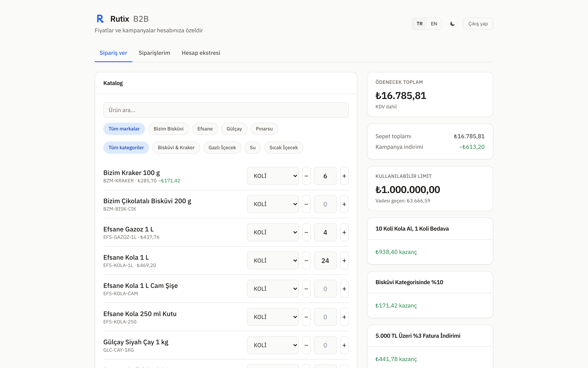
Task: Add one Gülçay Siyah Çay 1 kg
Action: click(x=344, y=345)
